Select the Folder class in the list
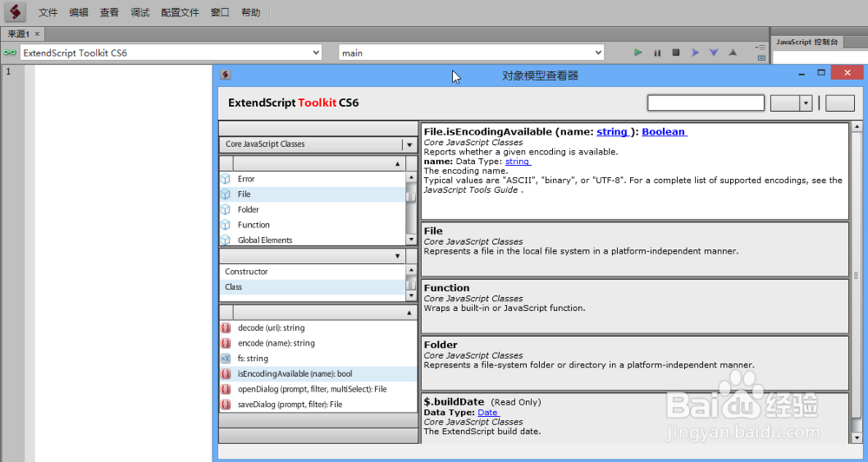The image size is (868, 462). (312, 209)
